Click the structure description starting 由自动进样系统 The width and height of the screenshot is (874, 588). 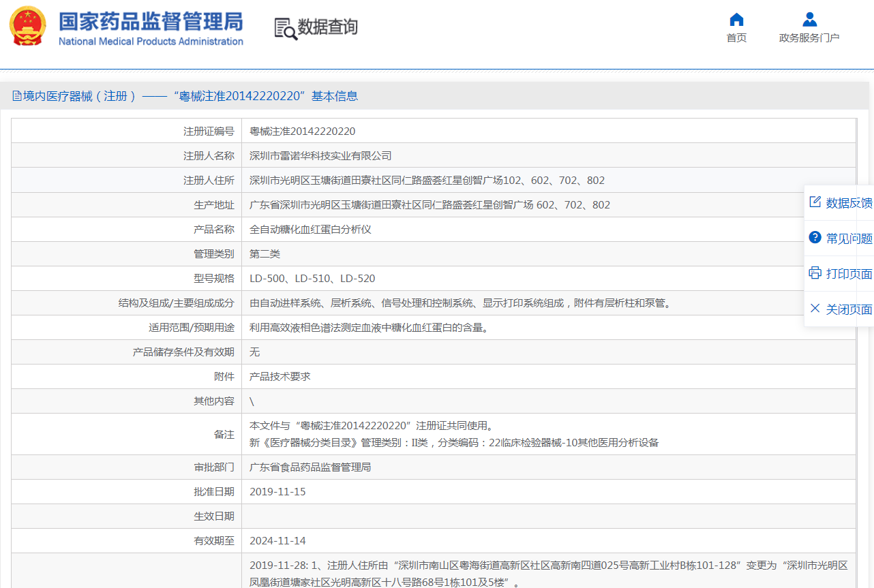point(462,303)
